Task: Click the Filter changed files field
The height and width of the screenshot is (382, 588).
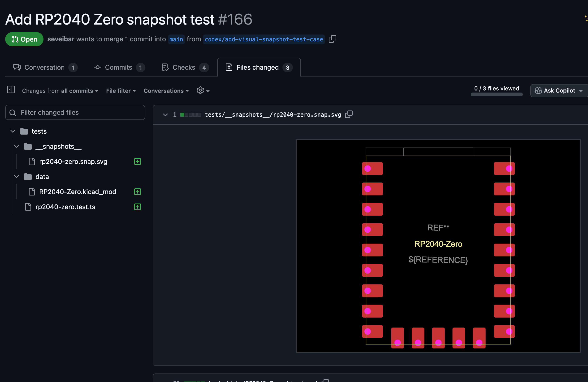Action: [x=75, y=113]
